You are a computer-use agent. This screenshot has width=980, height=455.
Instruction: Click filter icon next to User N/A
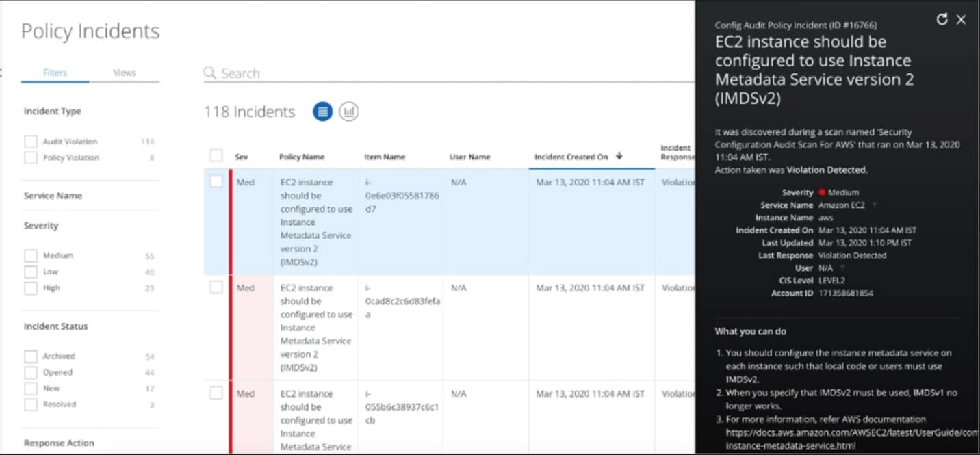[x=842, y=268]
